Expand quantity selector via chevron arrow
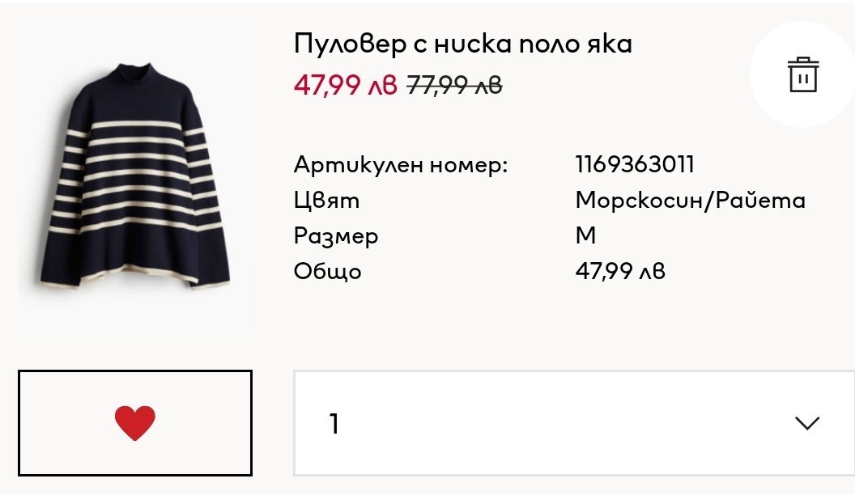This screenshot has height=504, width=855. [x=807, y=423]
